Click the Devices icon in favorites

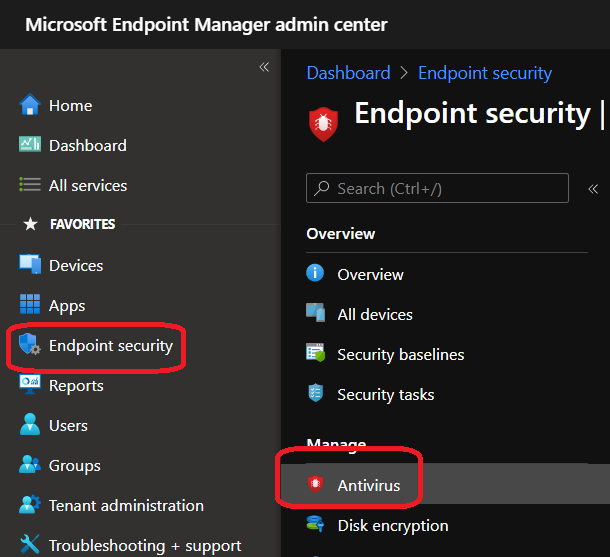[x=30, y=265]
